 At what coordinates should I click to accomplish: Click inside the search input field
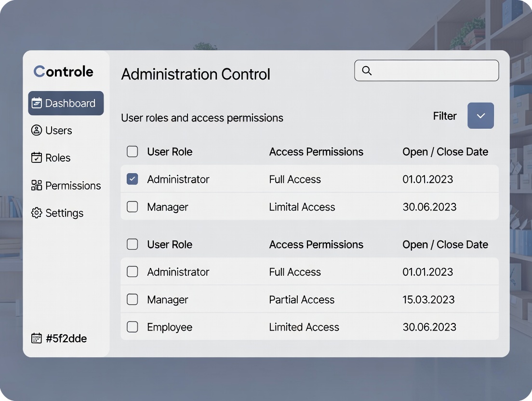434,71
